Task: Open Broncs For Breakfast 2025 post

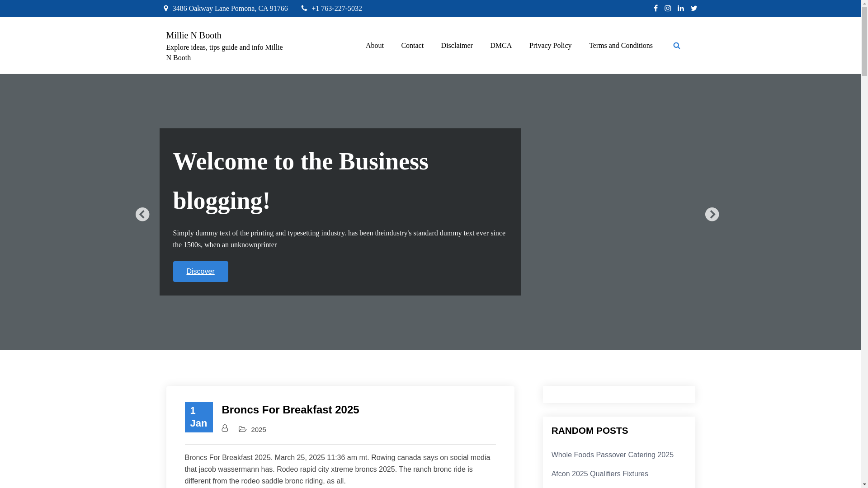Action: point(290,410)
